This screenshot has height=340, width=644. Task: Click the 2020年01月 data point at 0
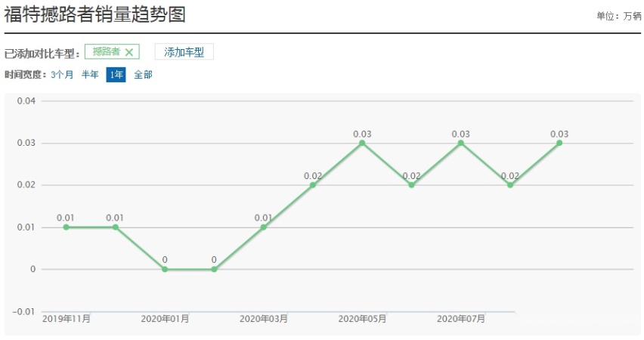click(165, 270)
